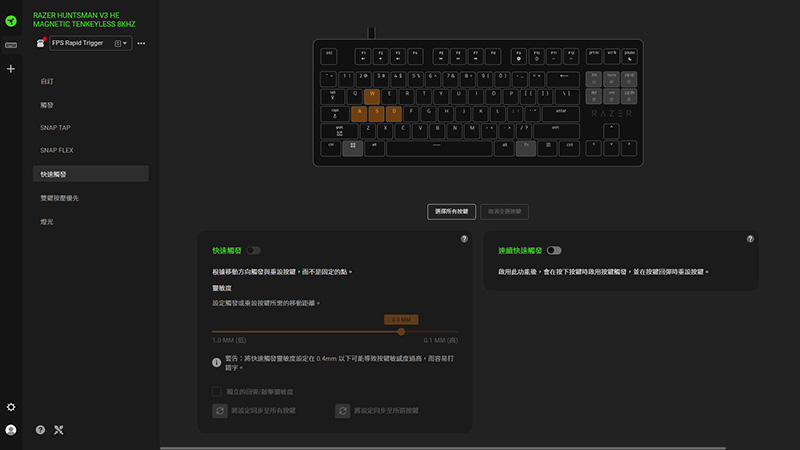Open the 快速觸發 section in sidebar

tap(91, 174)
